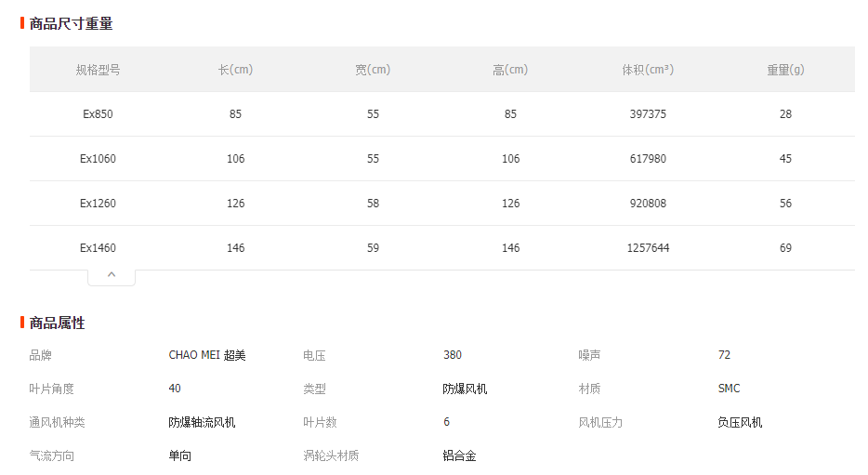Click the 高(cm) column header
This screenshot has width=868, height=475.
point(510,70)
